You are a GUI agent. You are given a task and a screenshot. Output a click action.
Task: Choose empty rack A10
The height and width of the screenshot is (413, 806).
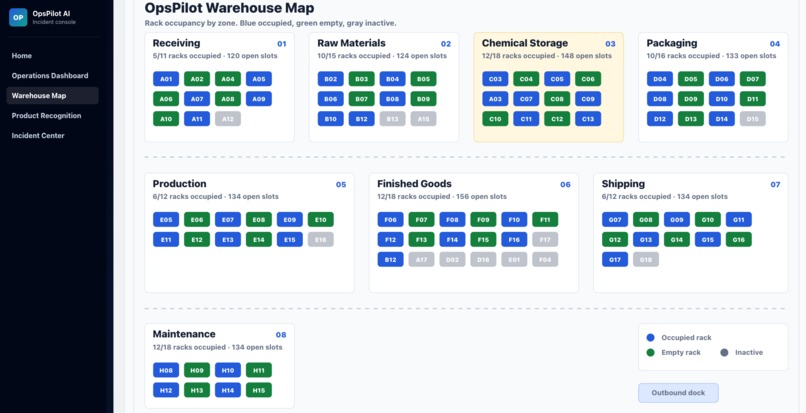coord(166,119)
